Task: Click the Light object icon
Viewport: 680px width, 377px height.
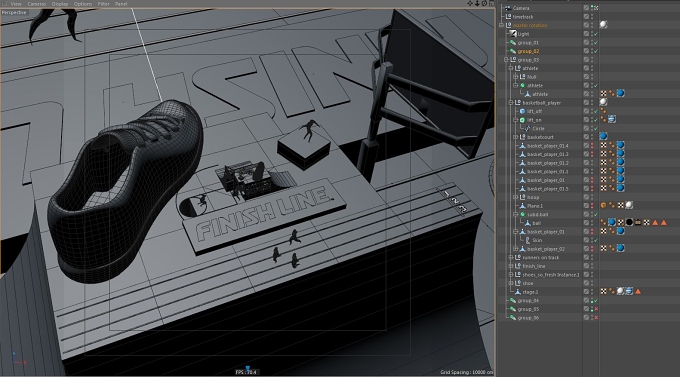Action: coord(513,34)
